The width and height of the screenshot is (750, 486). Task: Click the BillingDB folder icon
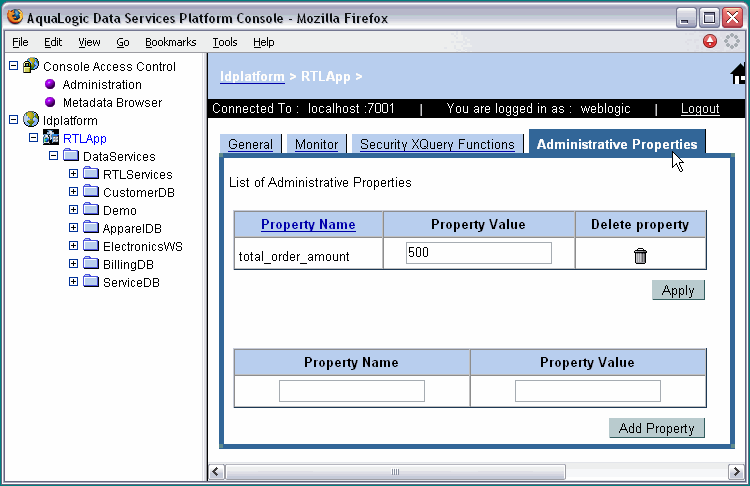pyautogui.click(x=91, y=263)
